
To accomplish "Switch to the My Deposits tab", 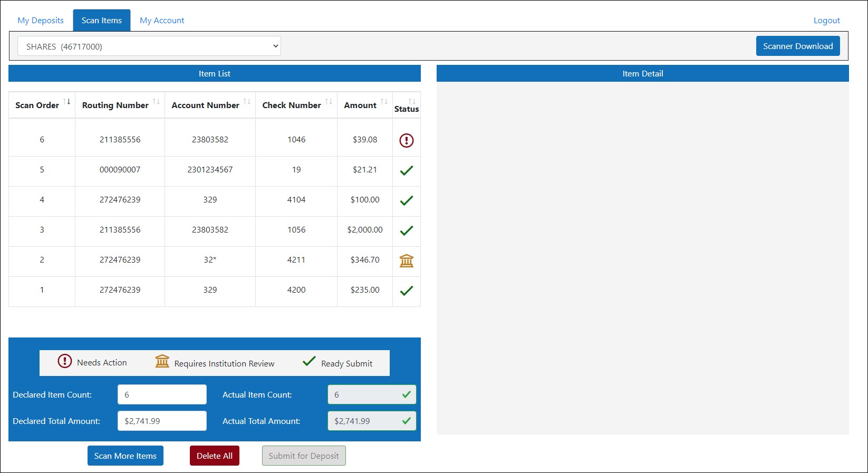I will [41, 21].
